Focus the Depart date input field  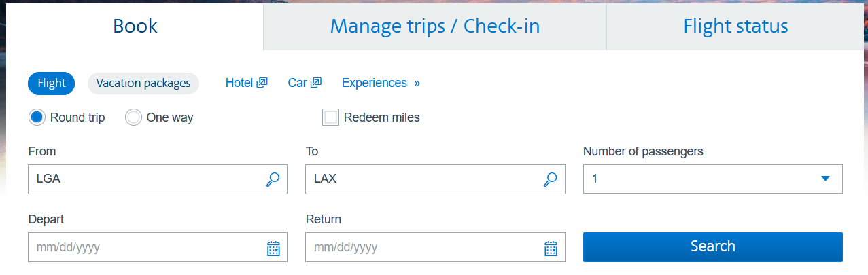[x=143, y=248]
